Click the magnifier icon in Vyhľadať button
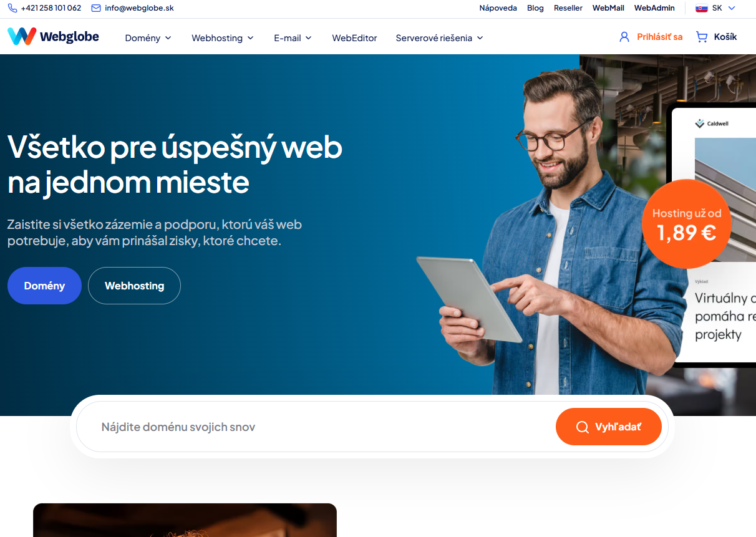This screenshot has width=756, height=537. pos(582,427)
